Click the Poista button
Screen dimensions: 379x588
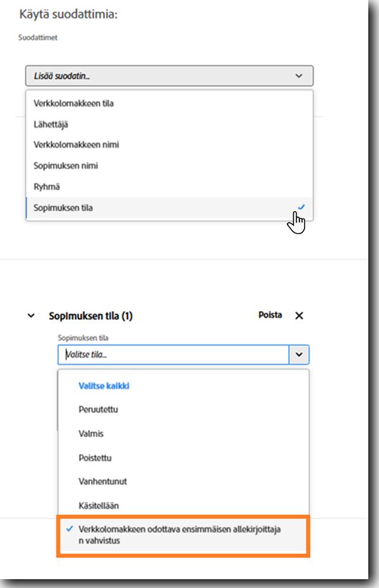tap(270, 315)
